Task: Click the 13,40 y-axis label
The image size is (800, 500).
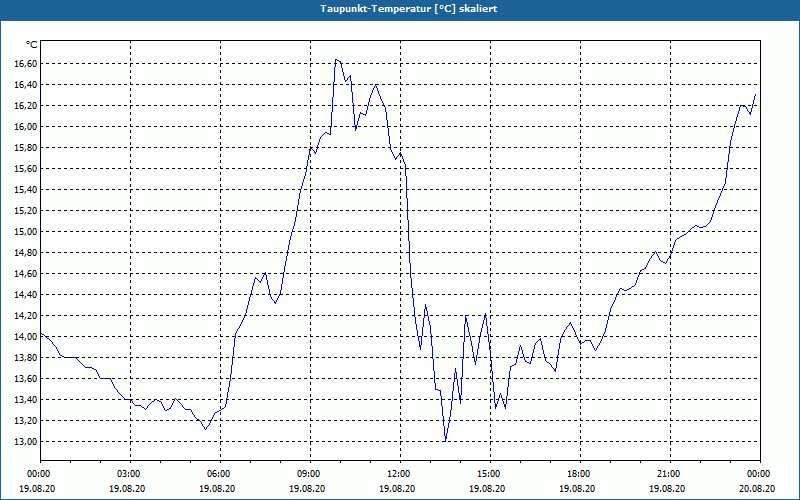Action: (x=25, y=399)
